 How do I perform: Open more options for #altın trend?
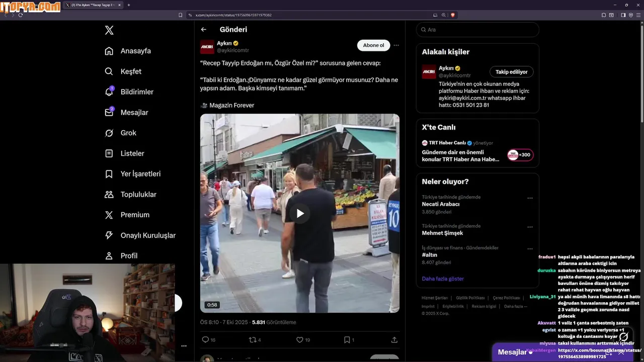(530, 249)
